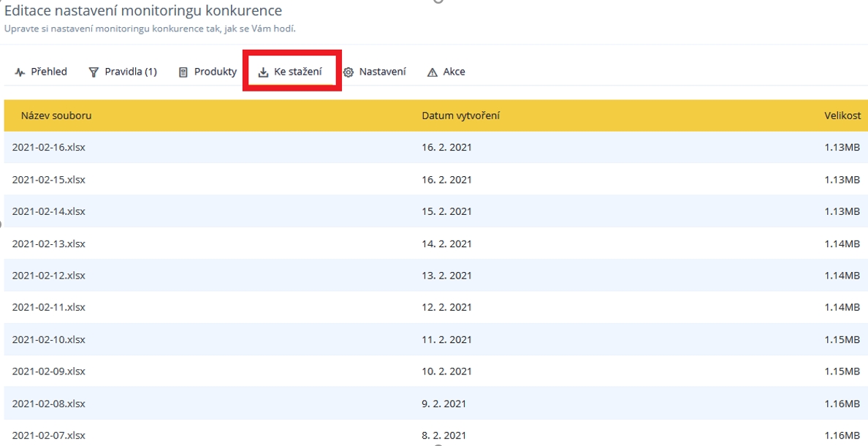This screenshot has width=868, height=446.
Task: Sort by Datum vytvoření column header
Action: pos(460,116)
